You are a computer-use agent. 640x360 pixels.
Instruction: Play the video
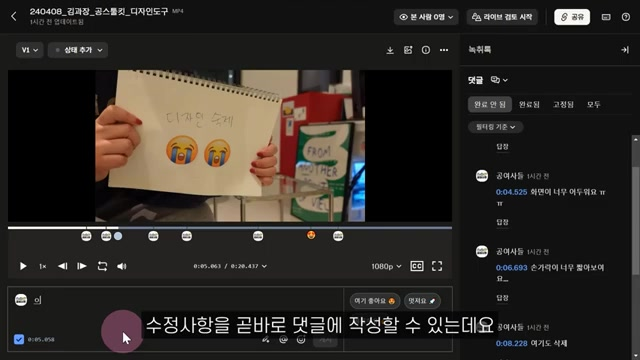[x=23, y=266]
